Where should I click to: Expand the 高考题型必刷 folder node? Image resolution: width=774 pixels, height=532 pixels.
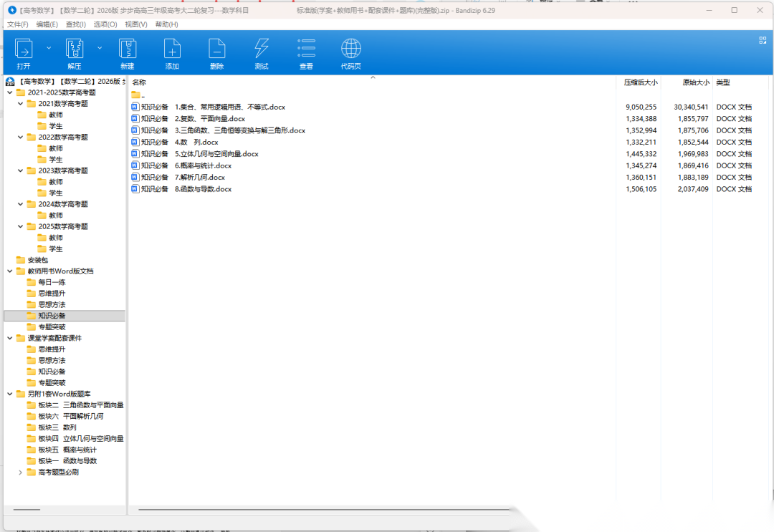tap(20, 472)
